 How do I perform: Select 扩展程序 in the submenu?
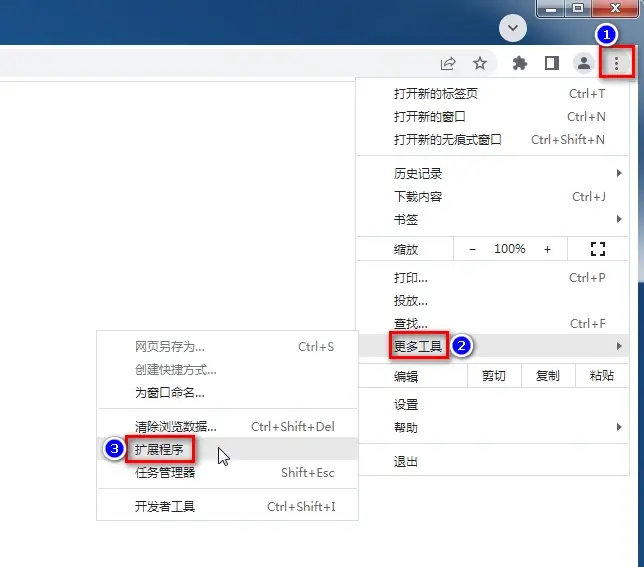point(160,450)
